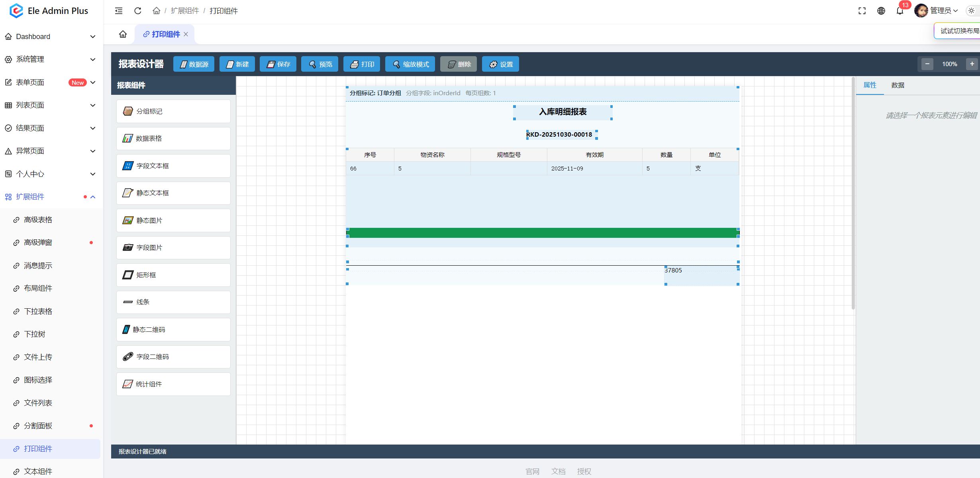The width and height of the screenshot is (980, 478).
Task: Toggle 缩放模式 zoom mode
Action: click(410, 64)
